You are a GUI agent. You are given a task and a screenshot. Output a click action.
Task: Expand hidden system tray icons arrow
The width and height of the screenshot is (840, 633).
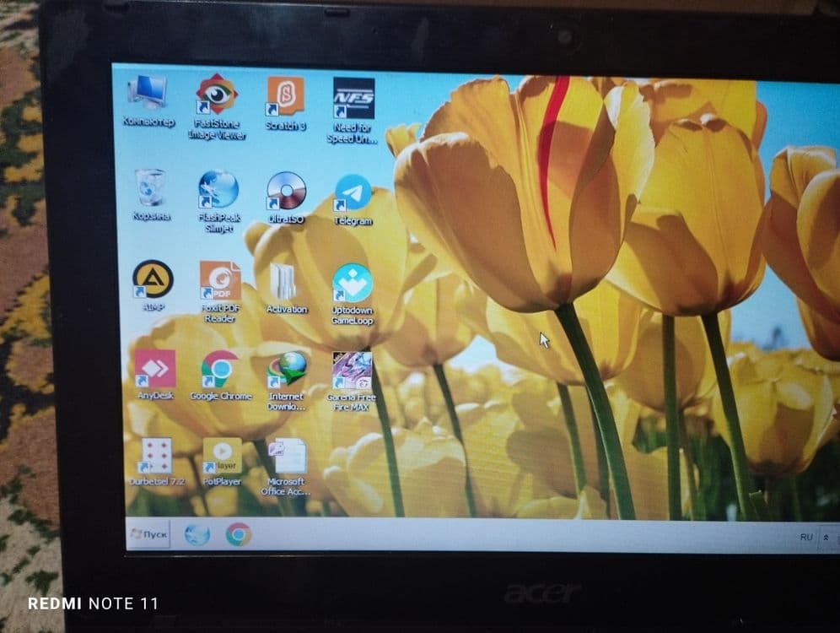click(826, 538)
